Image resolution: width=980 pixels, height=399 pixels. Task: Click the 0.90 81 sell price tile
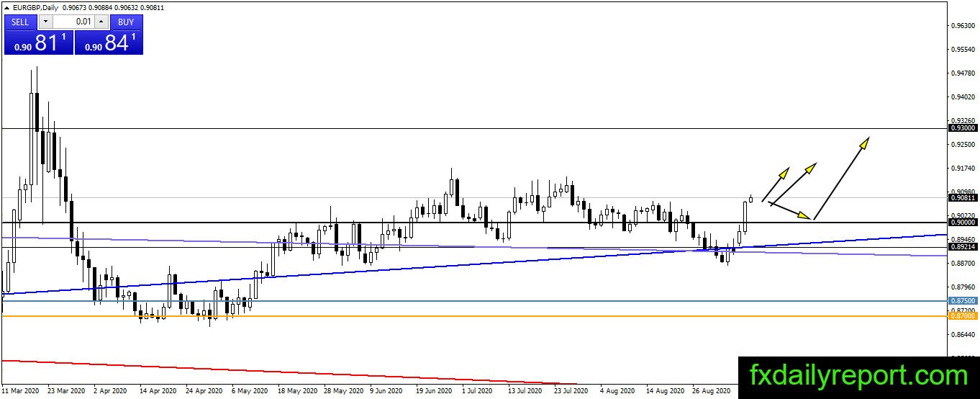pos(39,42)
